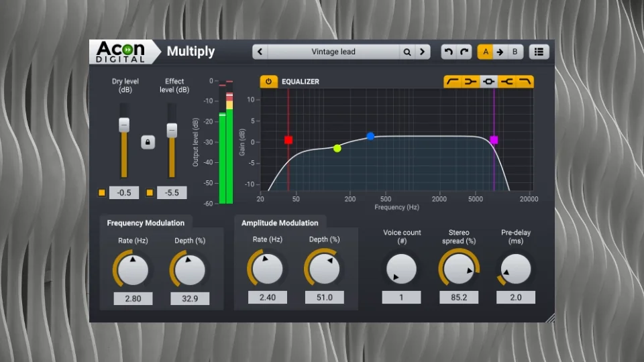This screenshot has width=644, height=362.
Task: Add a high cut filter band
Action: (x=525, y=82)
